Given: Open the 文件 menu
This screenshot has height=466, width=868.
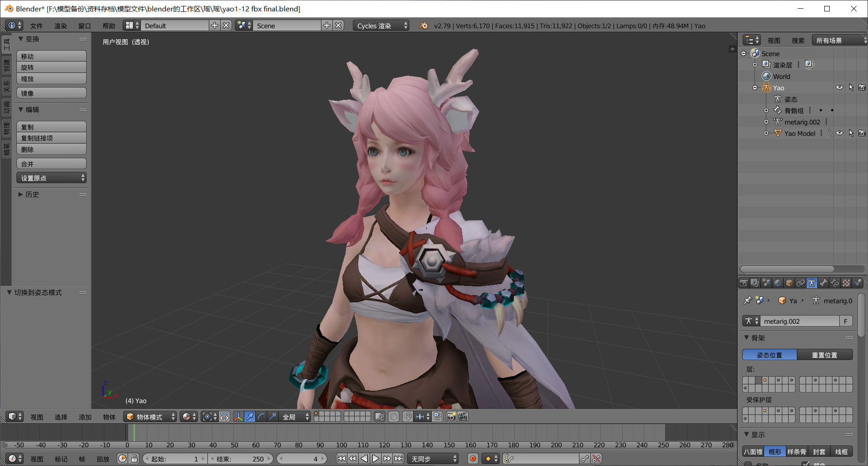Looking at the screenshot, I should [x=36, y=26].
